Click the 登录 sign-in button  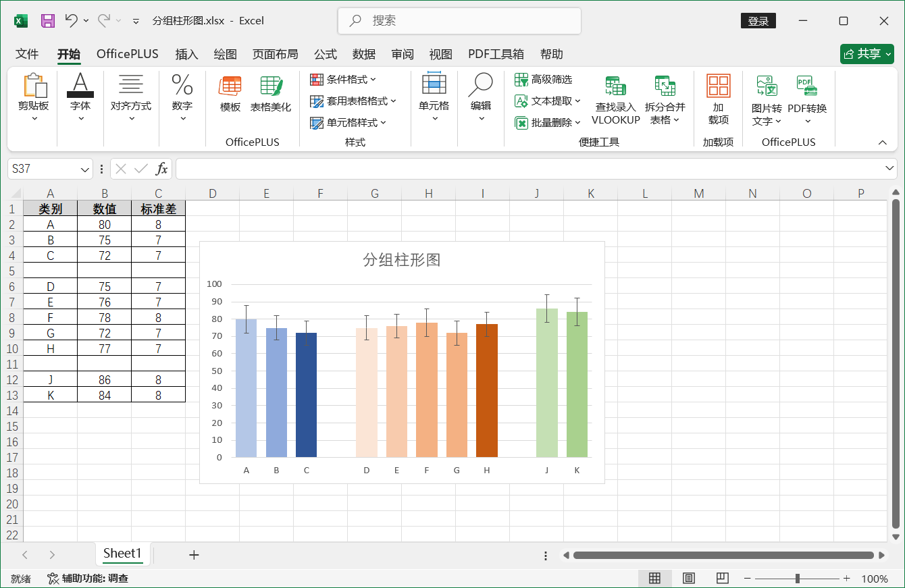(758, 20)
